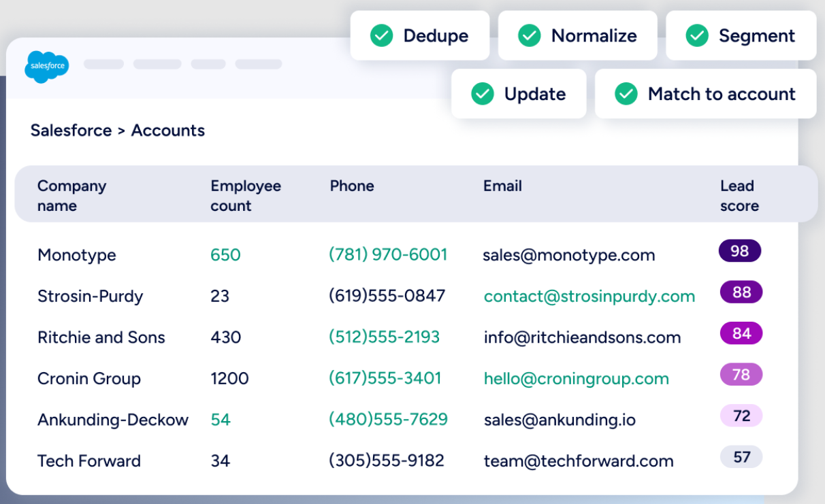825x504 pixels.
Task: Click email info@ritchieandsons.com
Action: (x=583, y=337)
